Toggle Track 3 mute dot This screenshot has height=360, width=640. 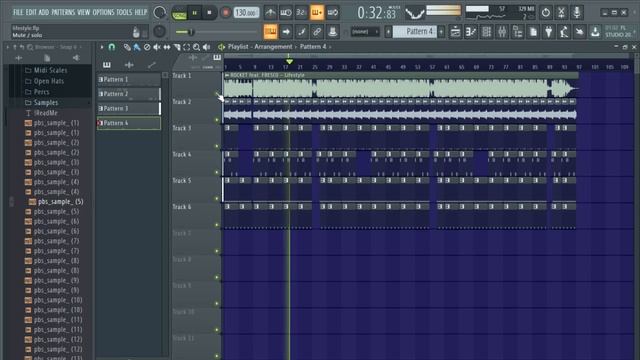tap(217, 146)
